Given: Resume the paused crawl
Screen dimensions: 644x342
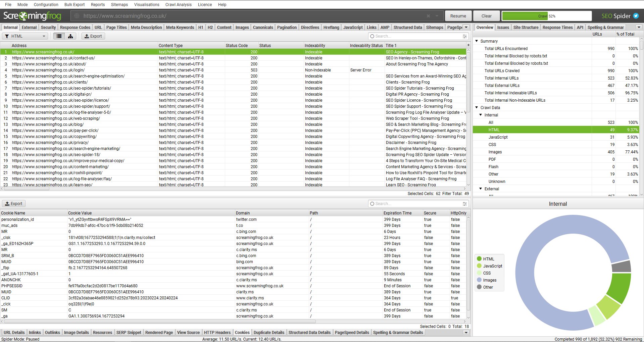Looking at the screenshot, I should (458, 16).
